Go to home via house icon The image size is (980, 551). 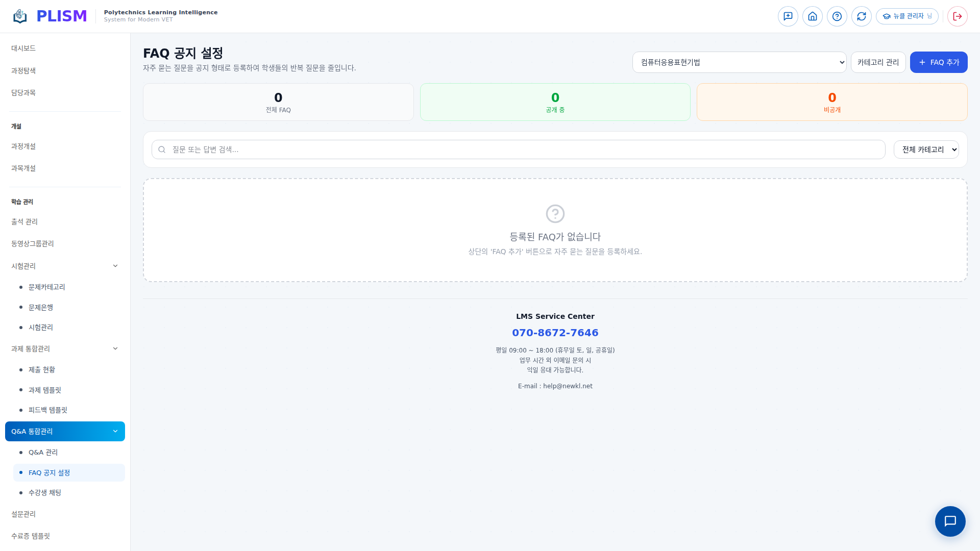click(x=812, y=16)
